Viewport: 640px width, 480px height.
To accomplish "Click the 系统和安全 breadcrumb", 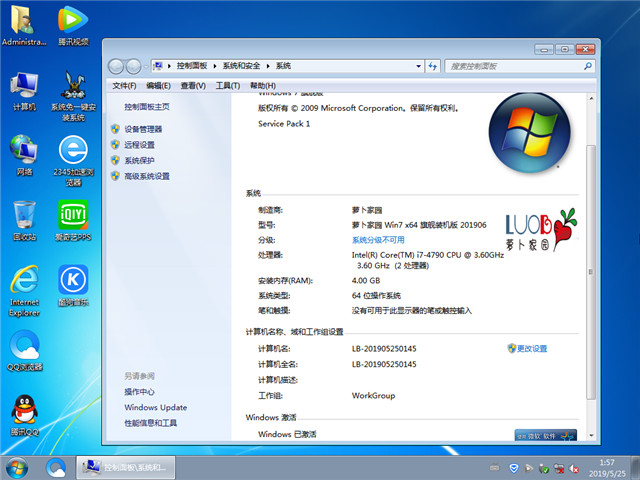I will (241, 66).
